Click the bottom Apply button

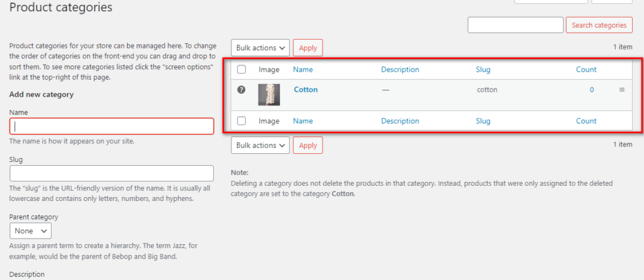point(308,145)
